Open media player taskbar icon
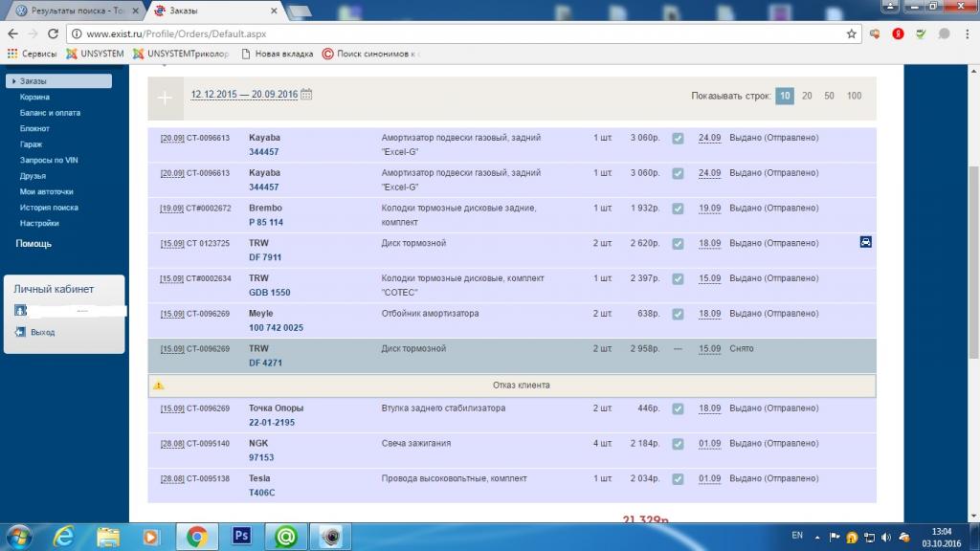The height and width of the screenshot is (551, 980). (151, 537)
